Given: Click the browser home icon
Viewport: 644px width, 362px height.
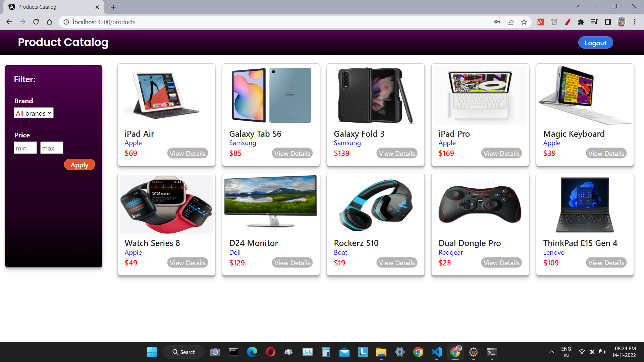Looking at the screenshot, I should pos(50,22).
